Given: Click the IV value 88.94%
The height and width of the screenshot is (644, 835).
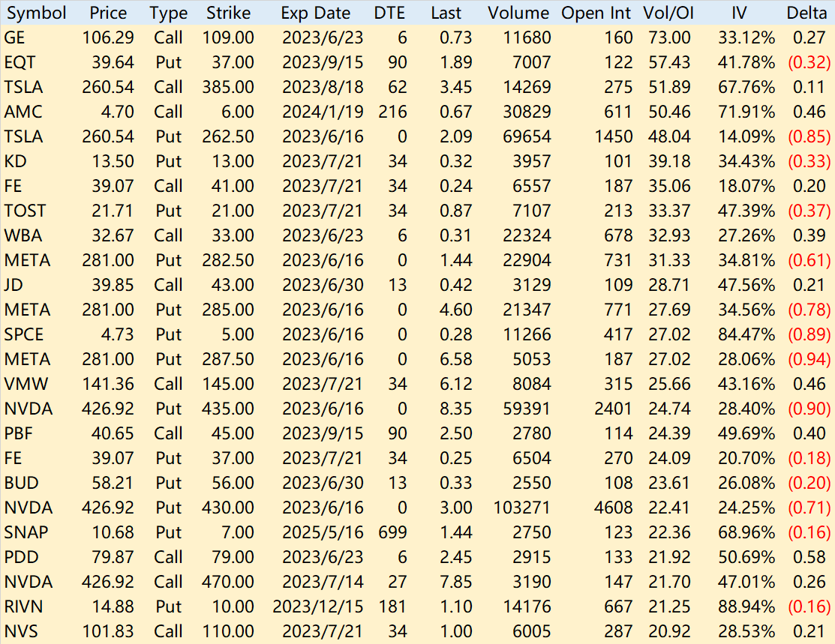Looking at the screenshot, I should point(746,607).
